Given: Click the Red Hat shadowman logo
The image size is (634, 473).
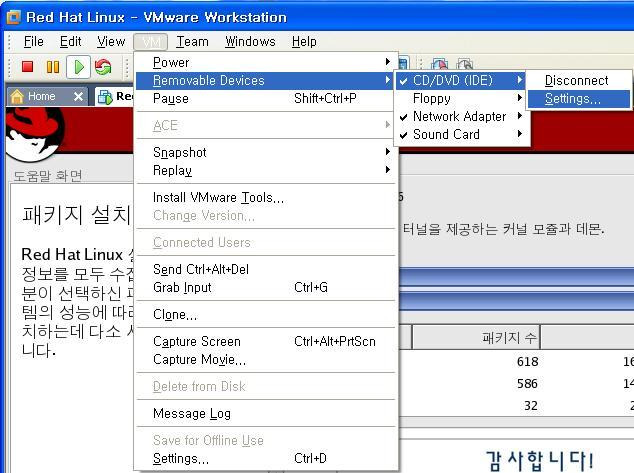Looking at the screenshot, I should click(34, 133).
